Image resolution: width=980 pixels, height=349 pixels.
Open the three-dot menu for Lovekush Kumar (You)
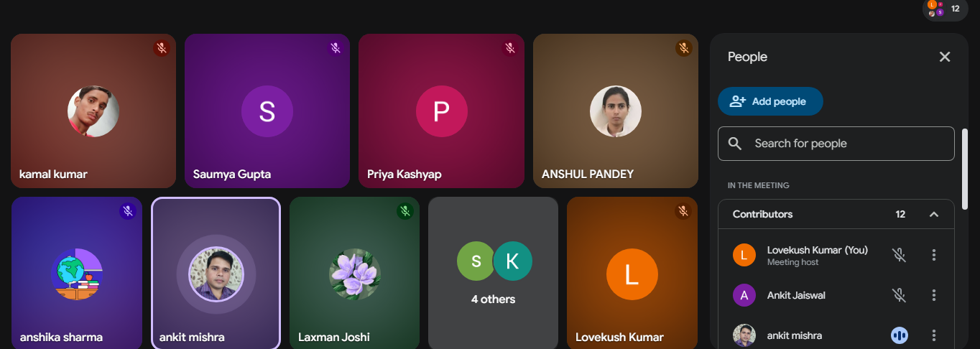click(934, 255)
